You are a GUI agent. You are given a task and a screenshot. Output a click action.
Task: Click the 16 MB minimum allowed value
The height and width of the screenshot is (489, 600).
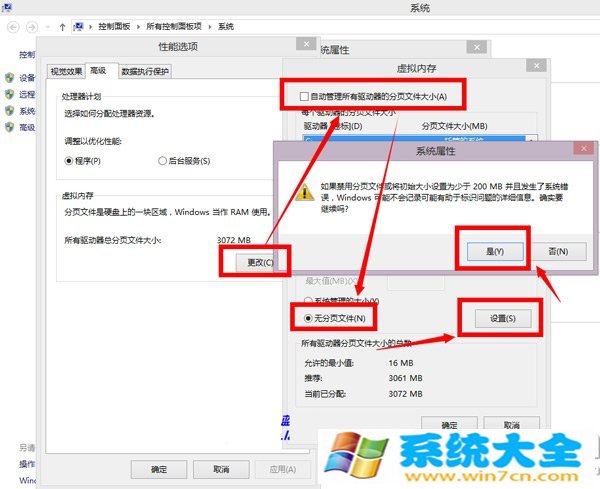tap(401, 363)
